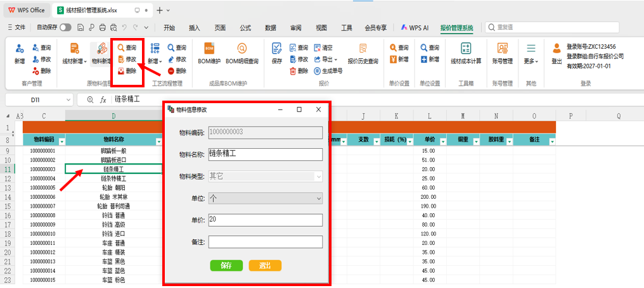Open the 物料编码 column filter dropdown
The height and width of the screenshot is (288, 644).
pyautogui.click(x=62, y=141)
